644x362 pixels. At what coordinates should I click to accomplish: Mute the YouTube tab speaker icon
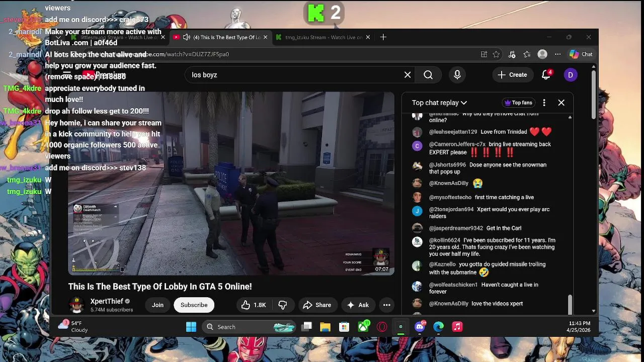(186, 37)
